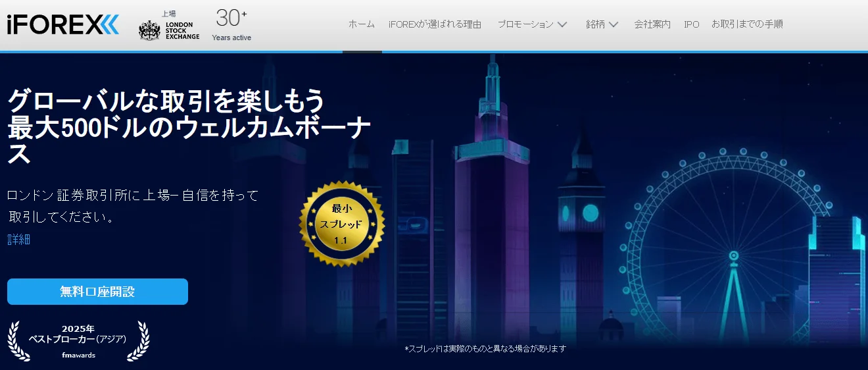Click the London Stock Exchange crest icon
The width and height of the screenshot is (868, 370).
pyautogui.click(x=150, y=30)
